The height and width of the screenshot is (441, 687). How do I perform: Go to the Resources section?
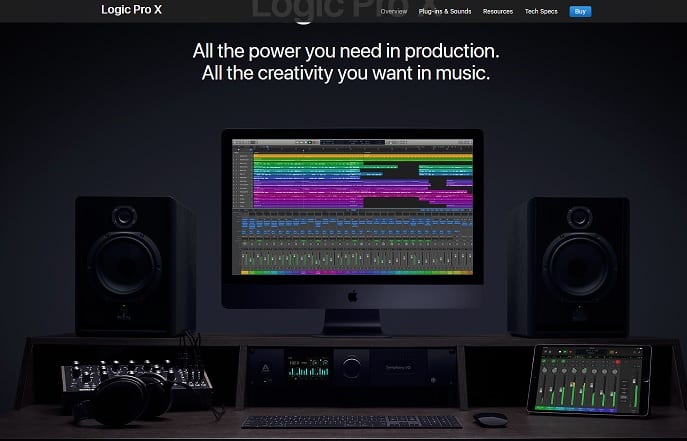(x=498, y=11)
